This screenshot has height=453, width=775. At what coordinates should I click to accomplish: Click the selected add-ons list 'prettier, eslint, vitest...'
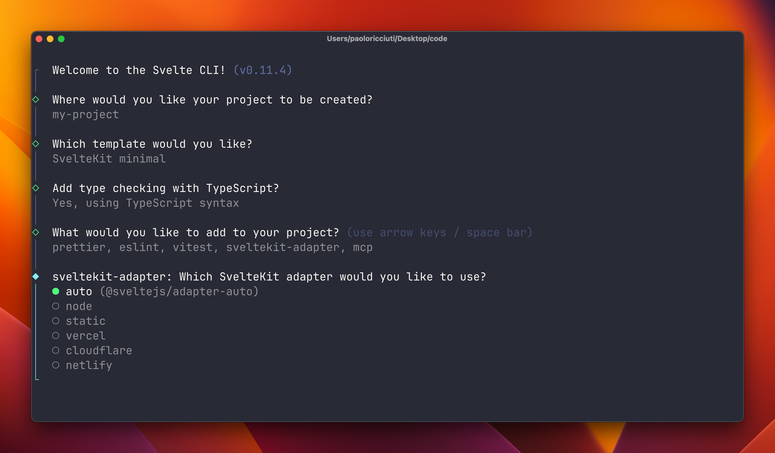213,247
